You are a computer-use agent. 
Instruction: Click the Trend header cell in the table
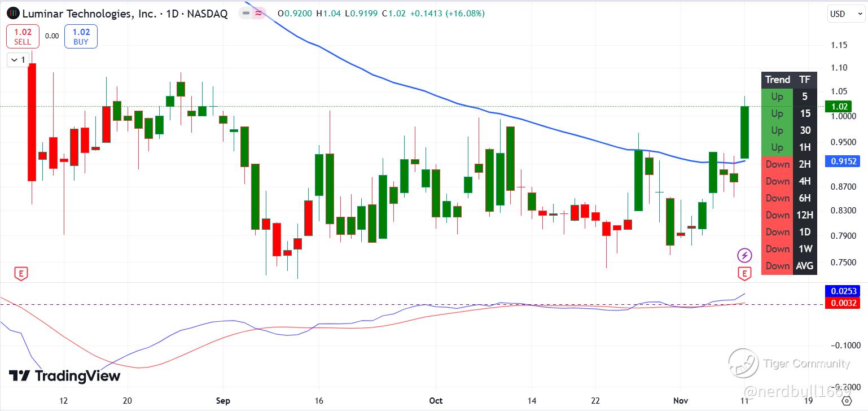[777, 80]
